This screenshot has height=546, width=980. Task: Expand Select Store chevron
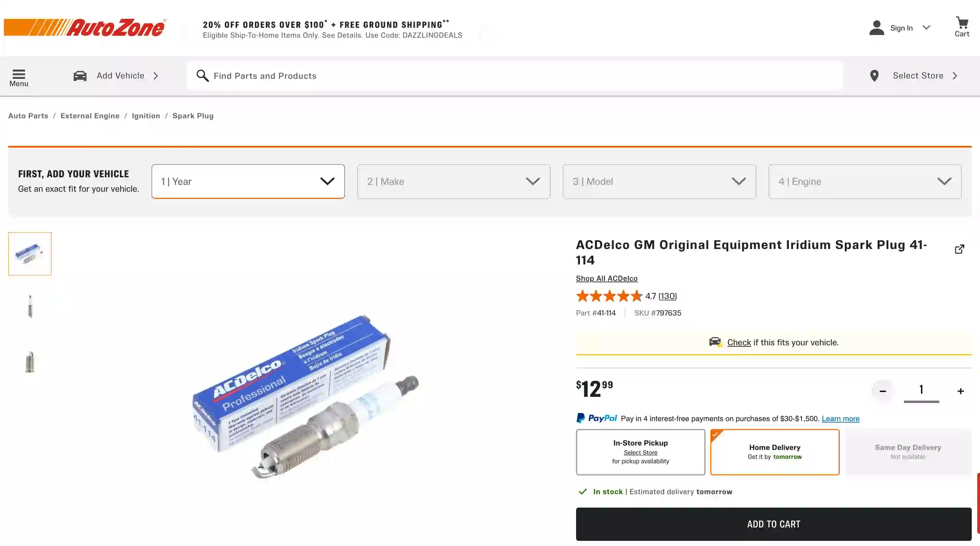(x=955, y=76)
